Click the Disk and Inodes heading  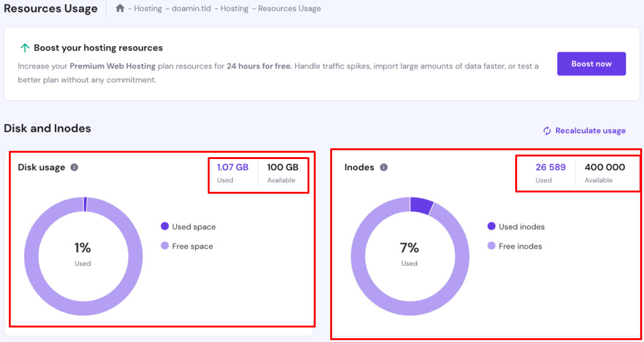click(x=47, y=129)
